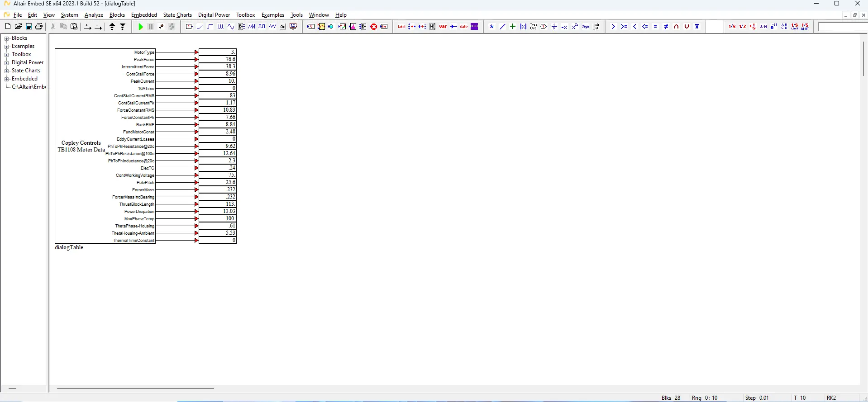Viewport: 868px width, 402px height.
Task: Open the Embedded menu
Action: pyautogui.click(x=144, y=15)
